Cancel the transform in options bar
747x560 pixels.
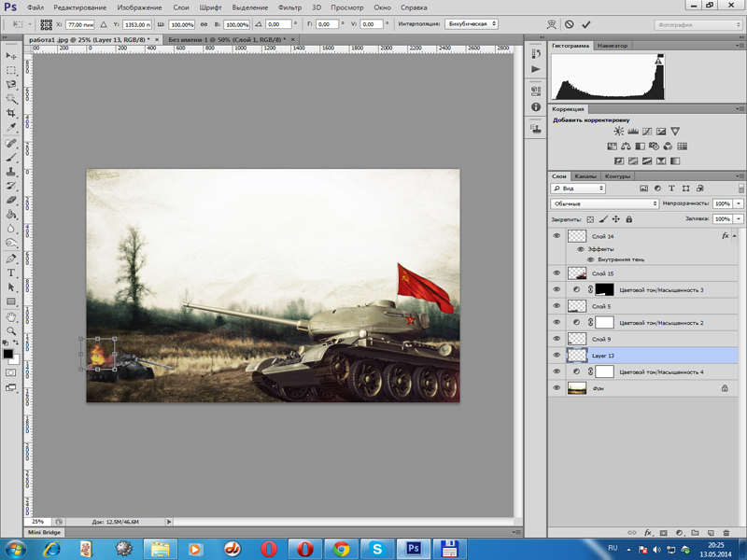click(x=570, y=24)
